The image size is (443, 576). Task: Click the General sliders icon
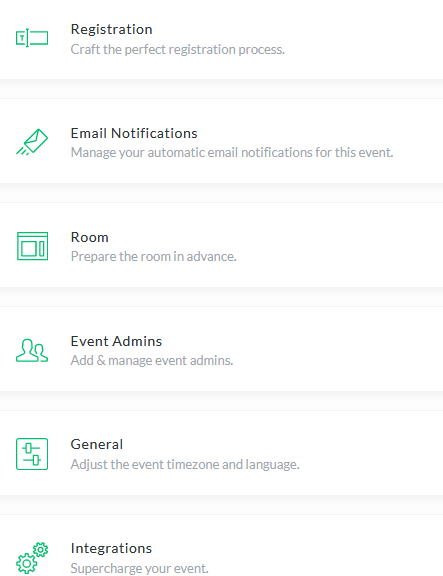(32, 454)
